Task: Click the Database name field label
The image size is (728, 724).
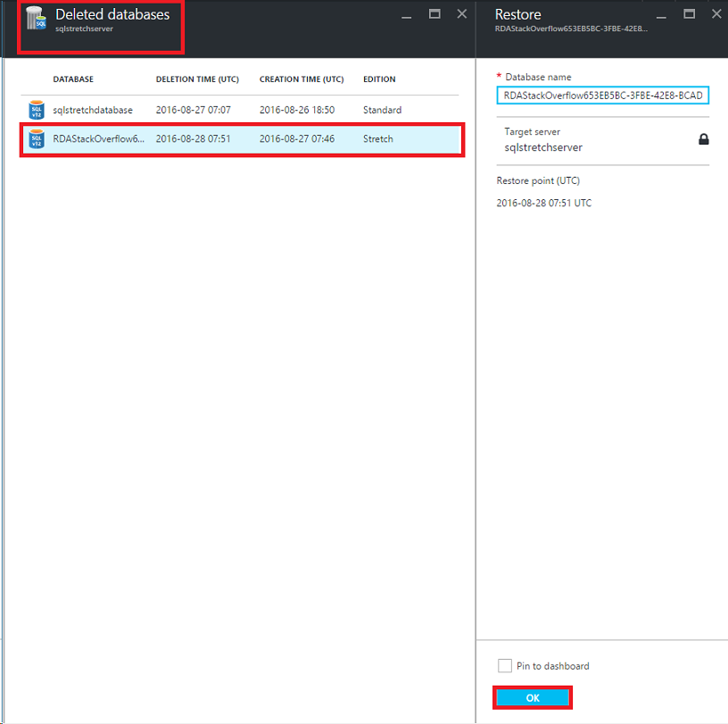Action: (538, 77)
